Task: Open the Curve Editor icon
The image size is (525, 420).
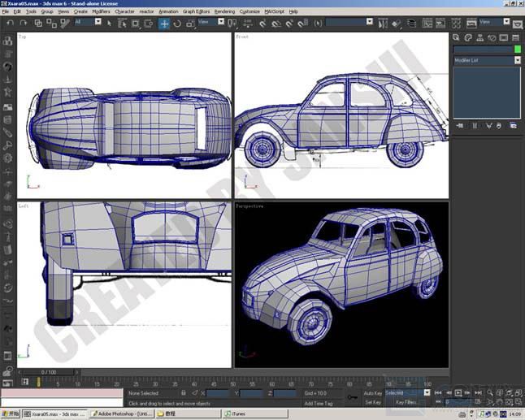Action: pyautogui.click(x=427, y=23)
